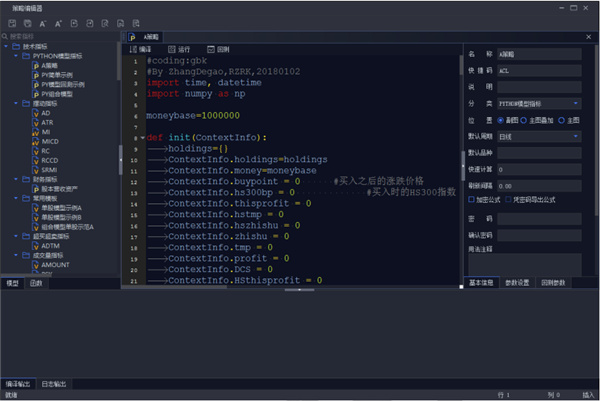This screenshot has height=401, width=600.
Task: Select the 主图叠加 radio option
Action: (525, 119)
